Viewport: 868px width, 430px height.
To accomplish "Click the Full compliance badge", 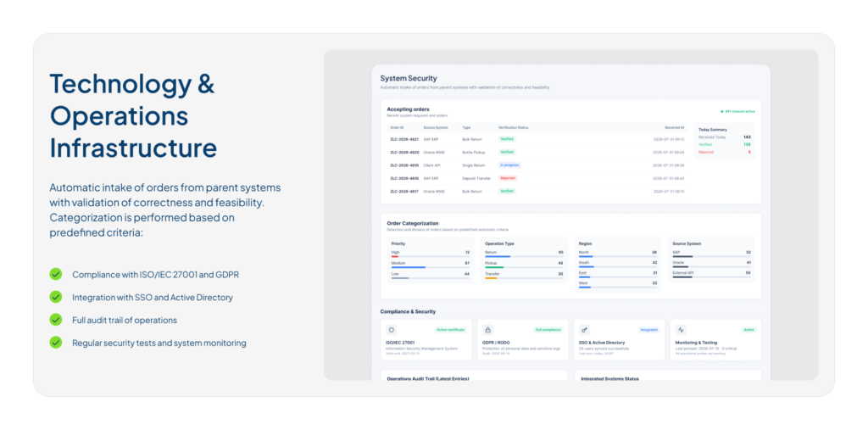I will pos(548,330).
